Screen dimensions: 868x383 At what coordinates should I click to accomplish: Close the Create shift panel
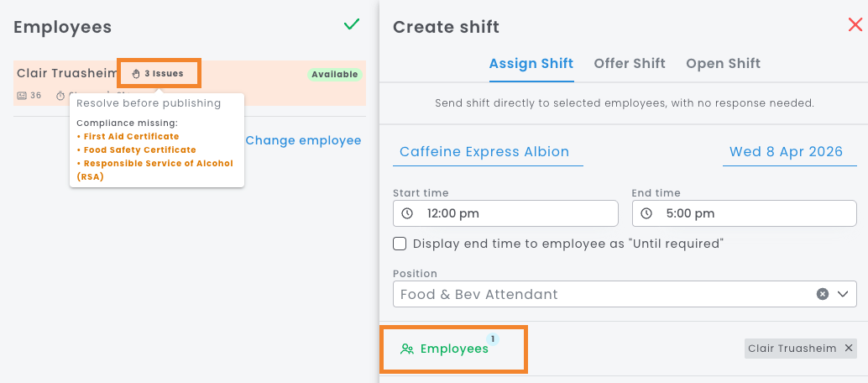(855, 25)
